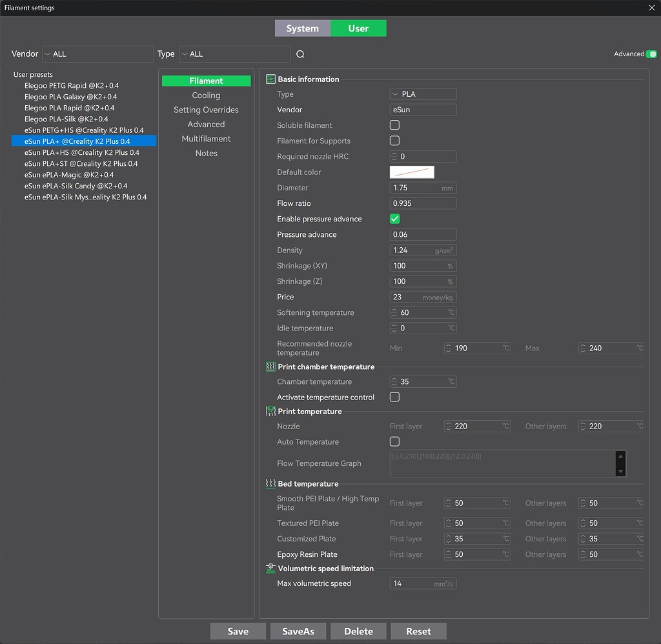Screen dimensions: 661x644
Task: Select eSun PLA+HS preset in list
Action: 81,152
